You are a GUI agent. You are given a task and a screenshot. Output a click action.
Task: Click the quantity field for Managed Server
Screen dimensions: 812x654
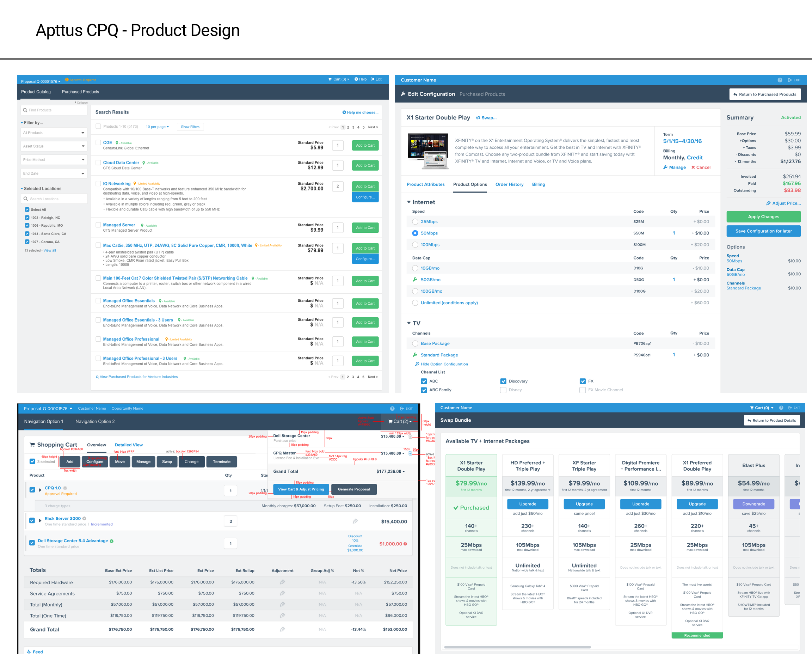pos(338,228)
